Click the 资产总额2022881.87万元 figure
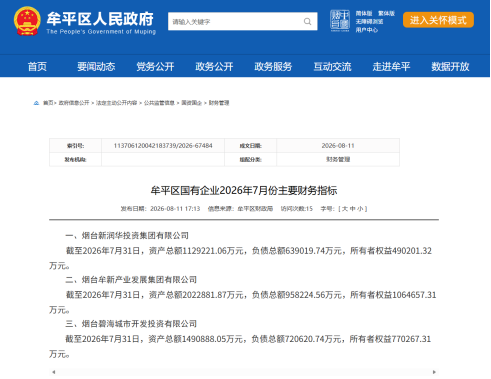Image resolution: width=491 pixels, height=379 pixels. coord(196,295)
